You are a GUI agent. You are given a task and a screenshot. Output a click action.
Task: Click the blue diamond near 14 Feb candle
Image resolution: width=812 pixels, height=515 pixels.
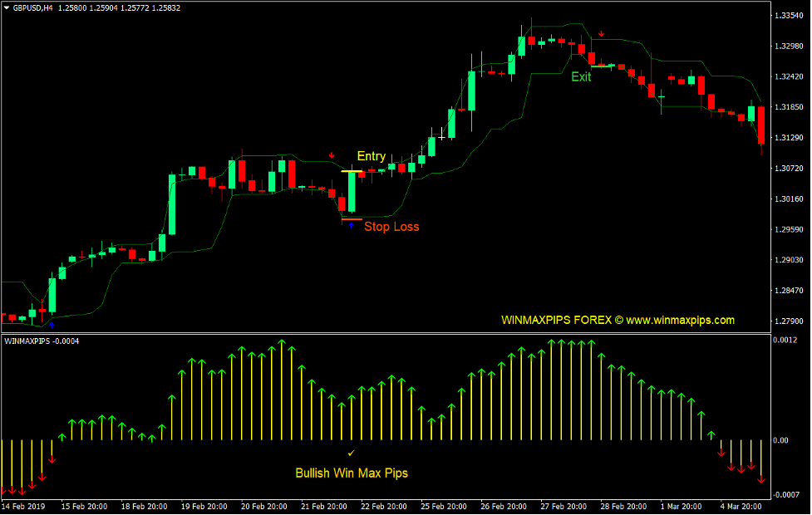coord(52,324)
